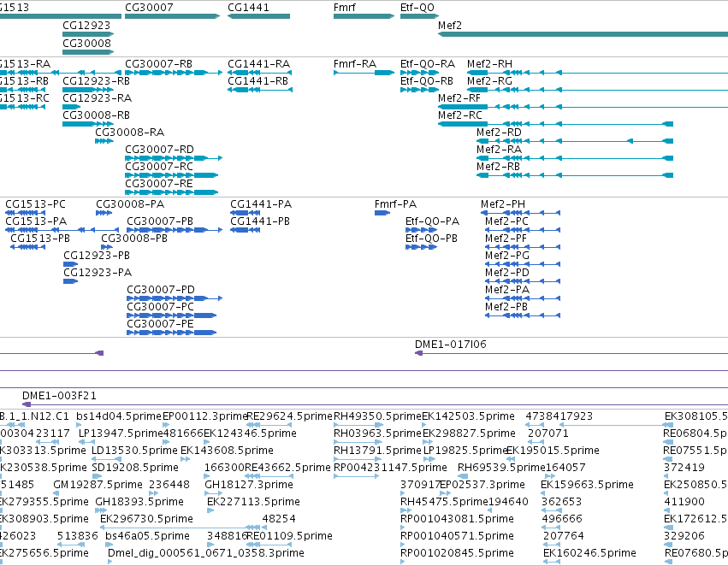Select transcript CG30007-RB

click(158, 64)
